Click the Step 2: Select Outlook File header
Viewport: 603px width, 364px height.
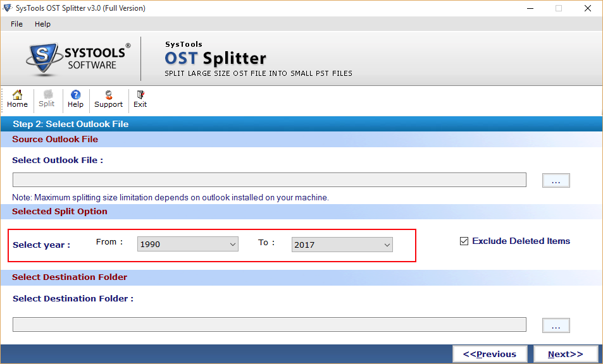tap(70, 124)
